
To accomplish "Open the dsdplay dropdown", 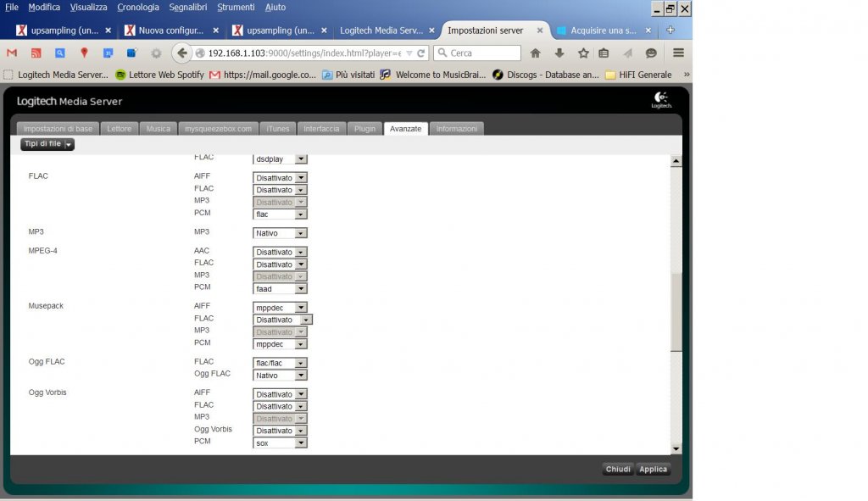I will pos(280,159).
